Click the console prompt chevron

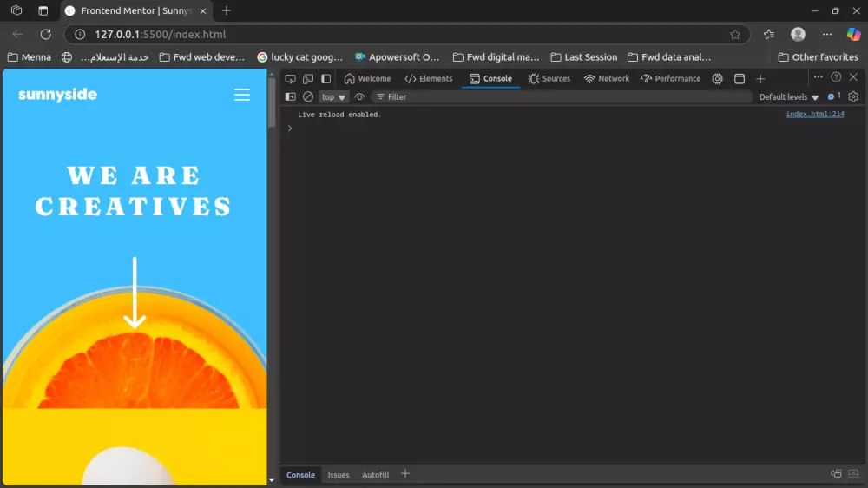(x=290, y=129)
